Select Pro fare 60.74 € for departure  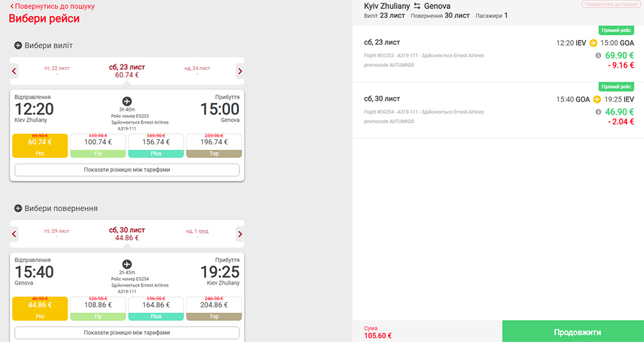[40, 146]
